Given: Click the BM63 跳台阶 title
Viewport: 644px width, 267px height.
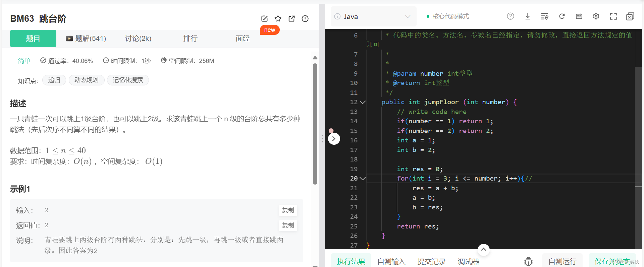Looking at the screenshot, I should click(x=38, y=19).
